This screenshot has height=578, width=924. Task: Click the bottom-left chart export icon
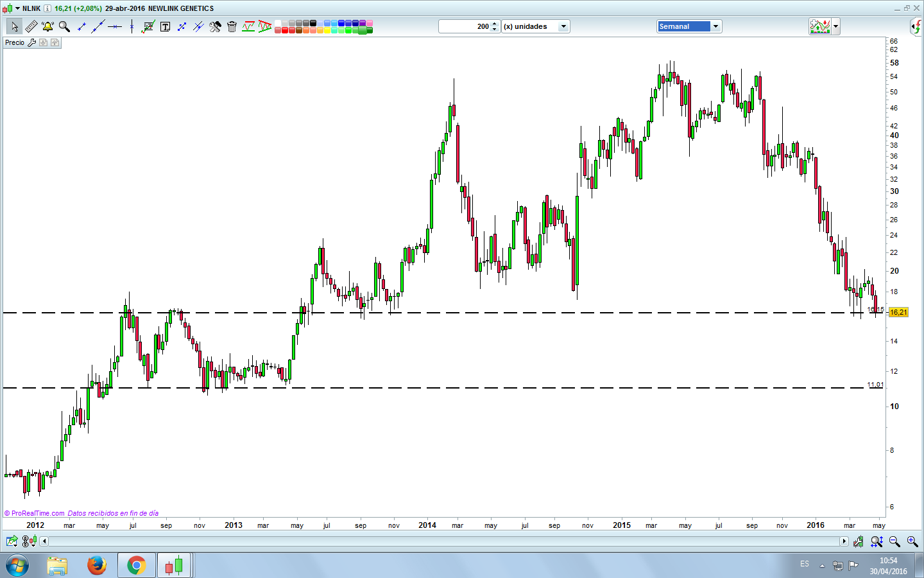tap(12, 541)
